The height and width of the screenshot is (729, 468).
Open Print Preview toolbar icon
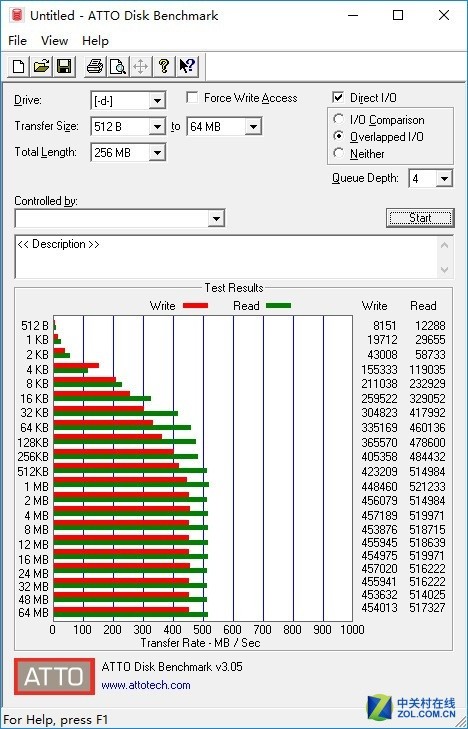click(118, 66)
